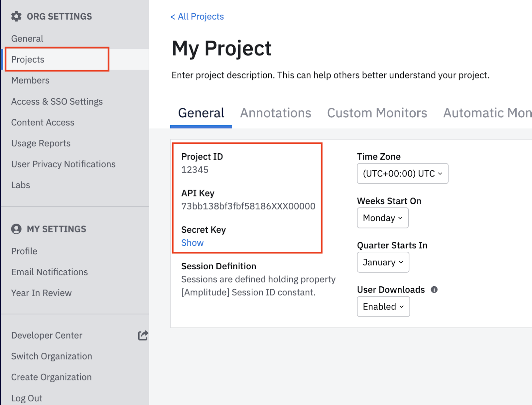Viewport: 532px width, 405px height.
Task: Click the User Downloads info icon
Action: point(434,290)
